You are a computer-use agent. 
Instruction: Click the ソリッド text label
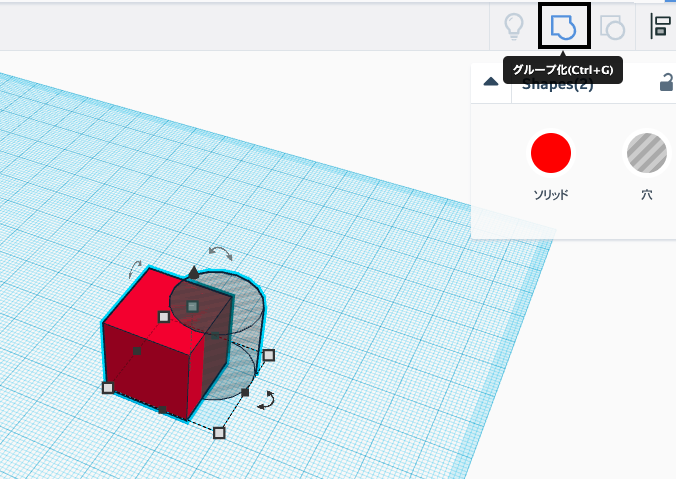(x=550, y=195)
